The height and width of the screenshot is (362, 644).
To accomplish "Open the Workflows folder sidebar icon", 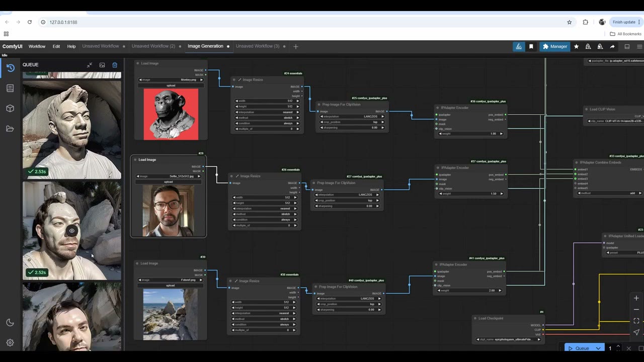I will click(x=10, y=129).
